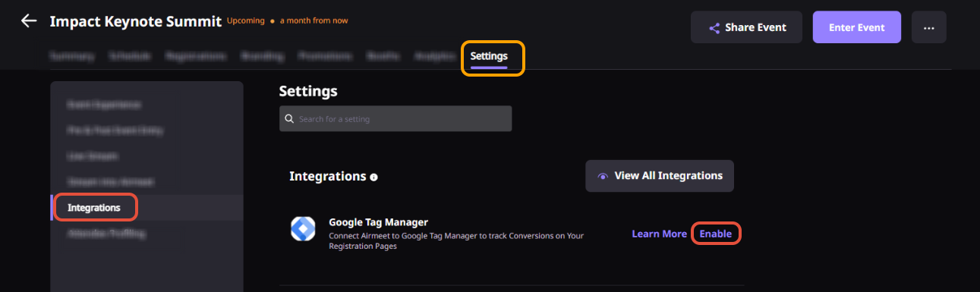The width and height of the screenshot is (980, 292).
Task: Click the magnifier icon in search box
Action: click(289, 119)
